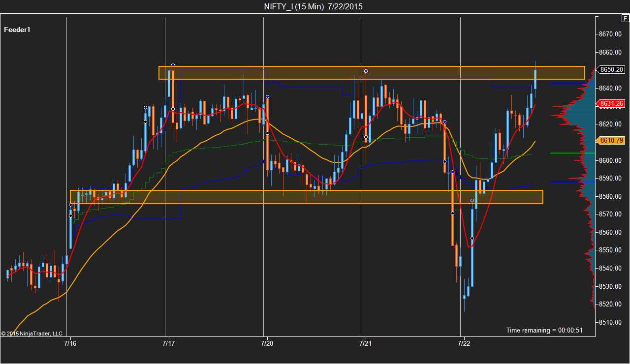630x364 pixels.
Task: Click the Time remaining = 00:00:51 text
Action: (544, 330)
